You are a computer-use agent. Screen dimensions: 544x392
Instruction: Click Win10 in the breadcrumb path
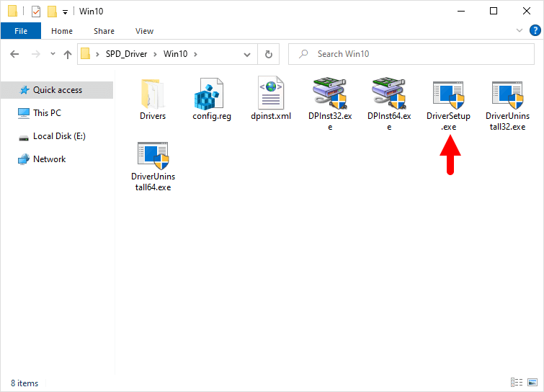pos(176,54)
